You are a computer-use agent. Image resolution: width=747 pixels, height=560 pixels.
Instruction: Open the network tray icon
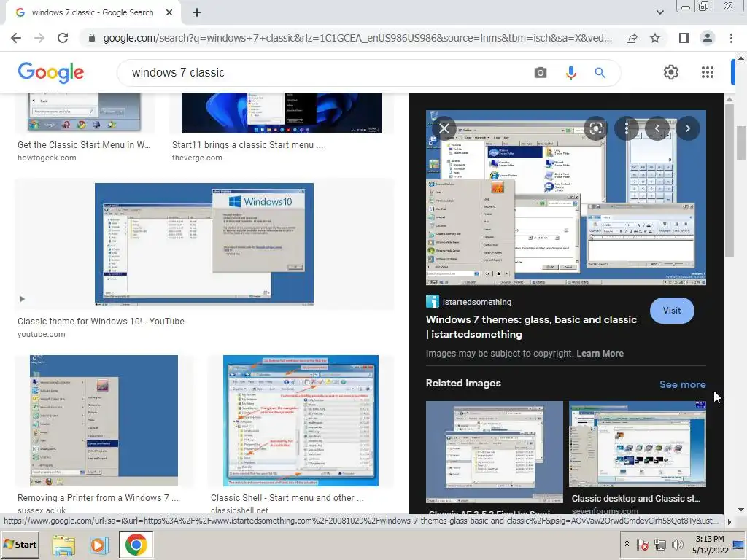pos(659,544)
